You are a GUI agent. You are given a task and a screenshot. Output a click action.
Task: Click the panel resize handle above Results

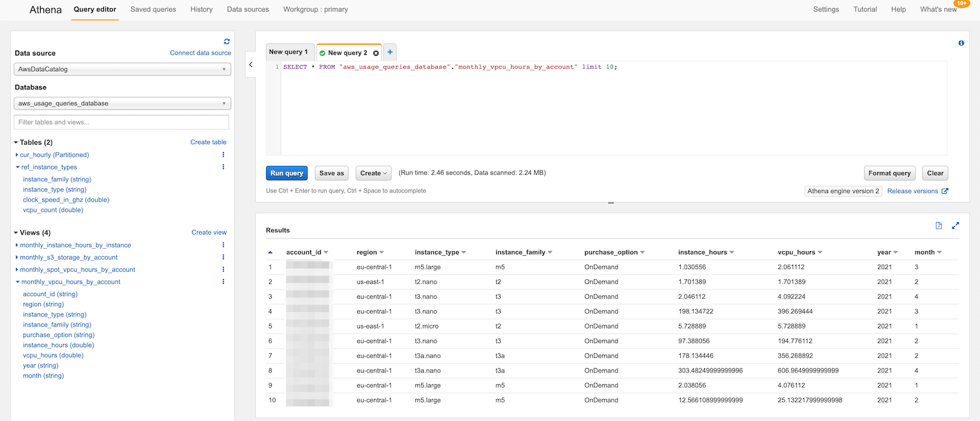click(611, 203)
